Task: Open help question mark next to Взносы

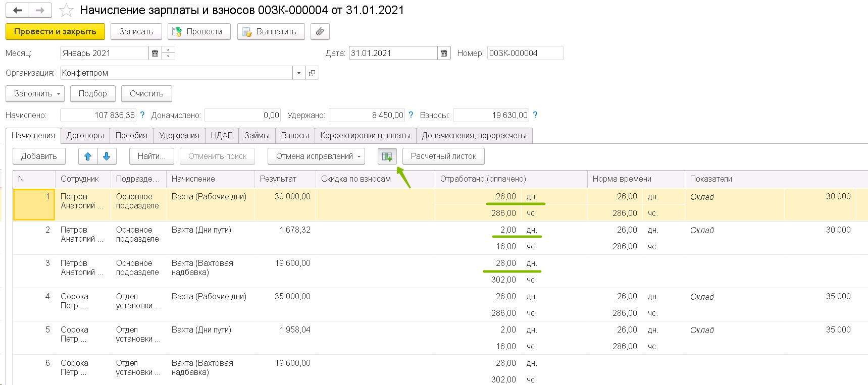Action: (535, 115)
